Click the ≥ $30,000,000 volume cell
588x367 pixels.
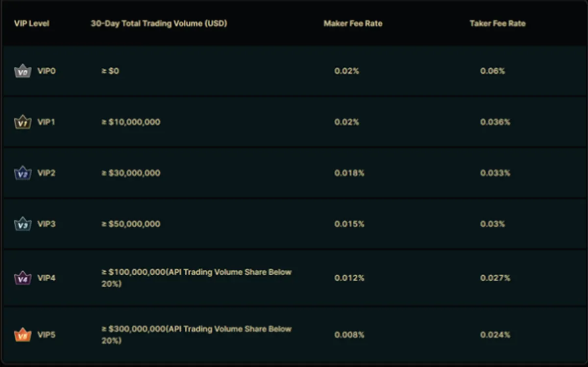point(131,173)
